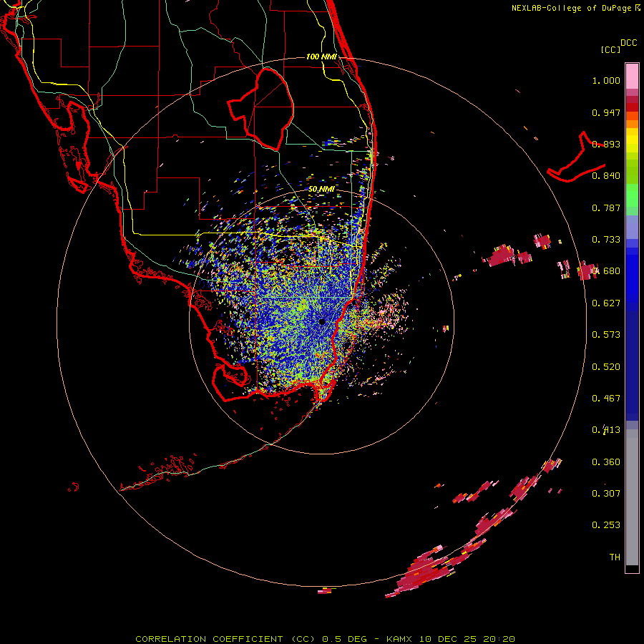644x644 pixels.
Task: Click the black radar site dot
Action: 322,321
